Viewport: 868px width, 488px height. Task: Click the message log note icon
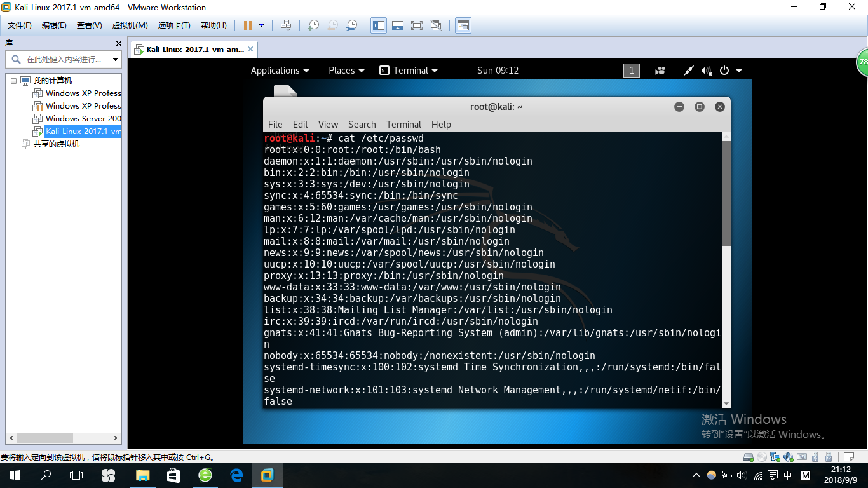848,457
